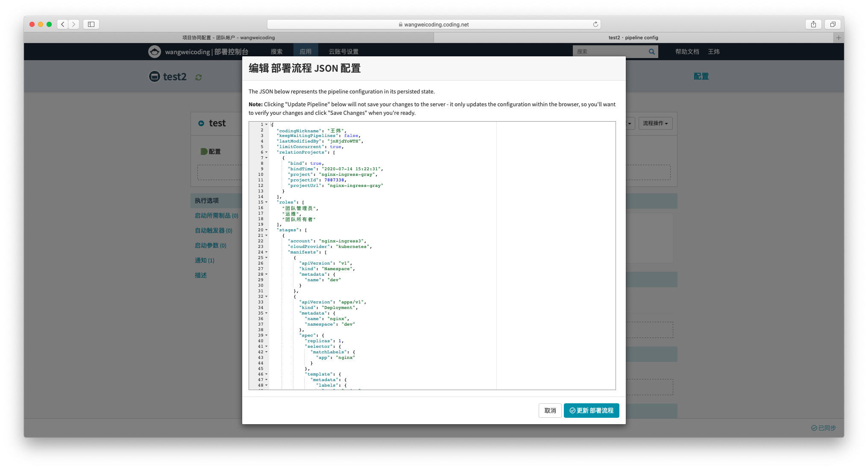Open the 云账号设置 menu item
The width and height of the screenshot is (868, 469).
[x=343, y=52]
